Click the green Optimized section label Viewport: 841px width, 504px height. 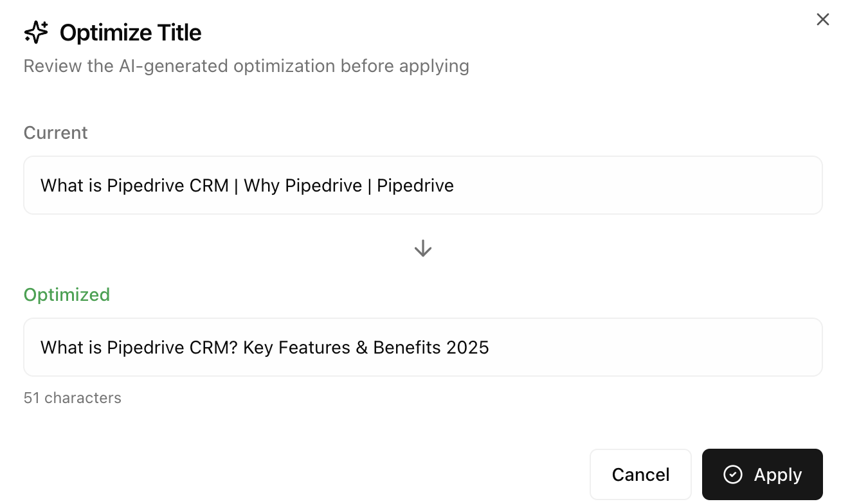pyautogui.click(x=66, y=294)
